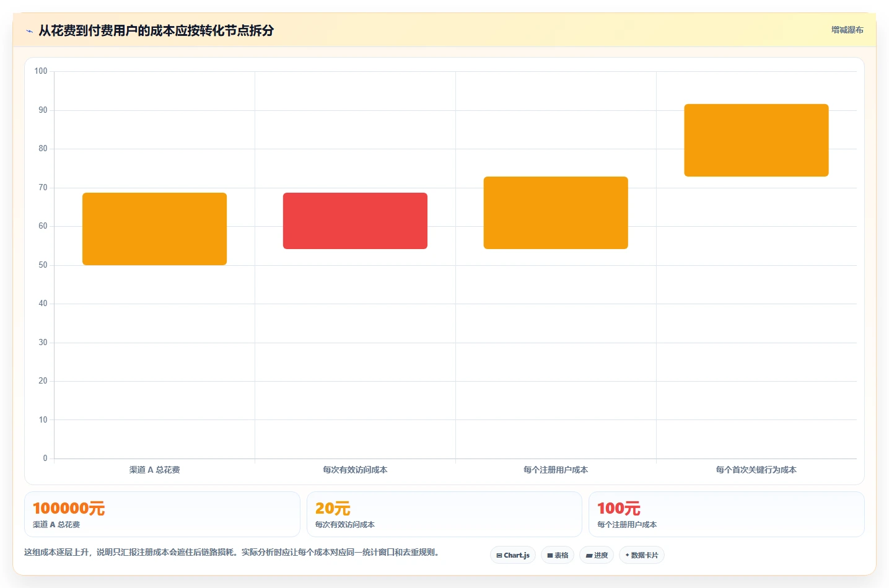889x588 pixels.
Task: Click the 进度 tag pill
Action: (x=597, y=555)
